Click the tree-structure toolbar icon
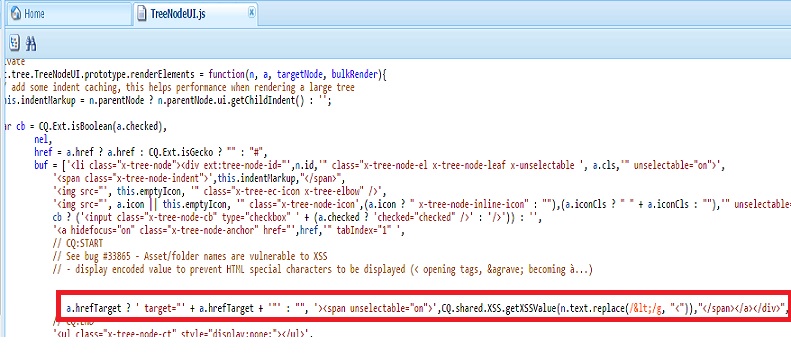The height and width of the screenshot is (361, 791). [x=14, y=44]
